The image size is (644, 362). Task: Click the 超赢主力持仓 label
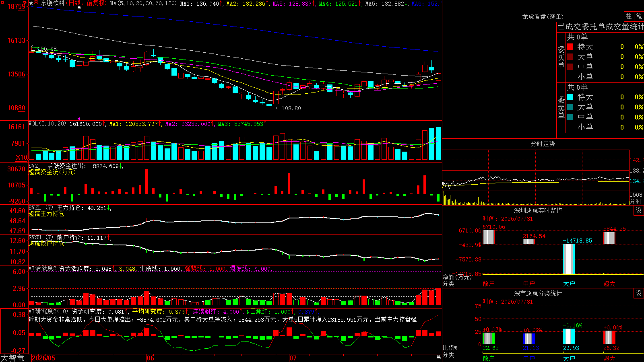click(x=46, y=214)
